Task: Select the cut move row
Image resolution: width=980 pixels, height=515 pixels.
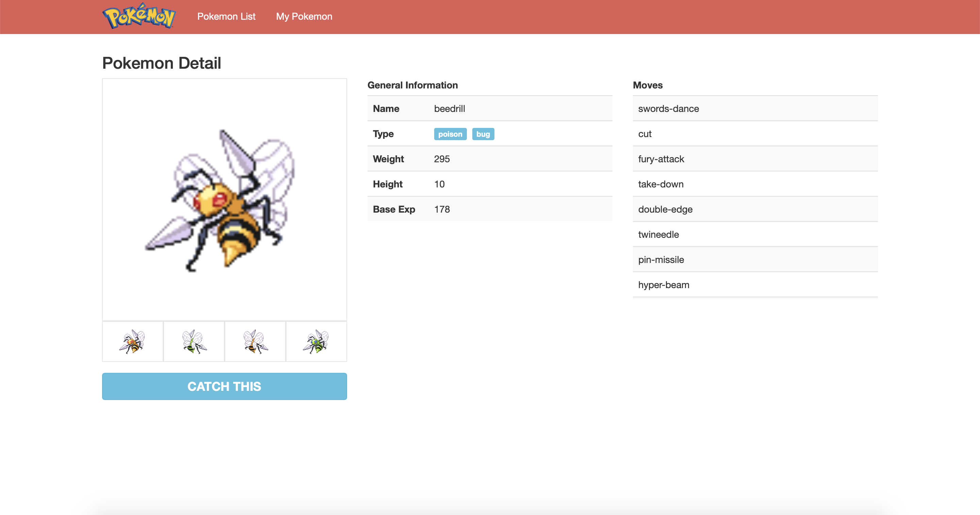Action: tap(645, 134)
